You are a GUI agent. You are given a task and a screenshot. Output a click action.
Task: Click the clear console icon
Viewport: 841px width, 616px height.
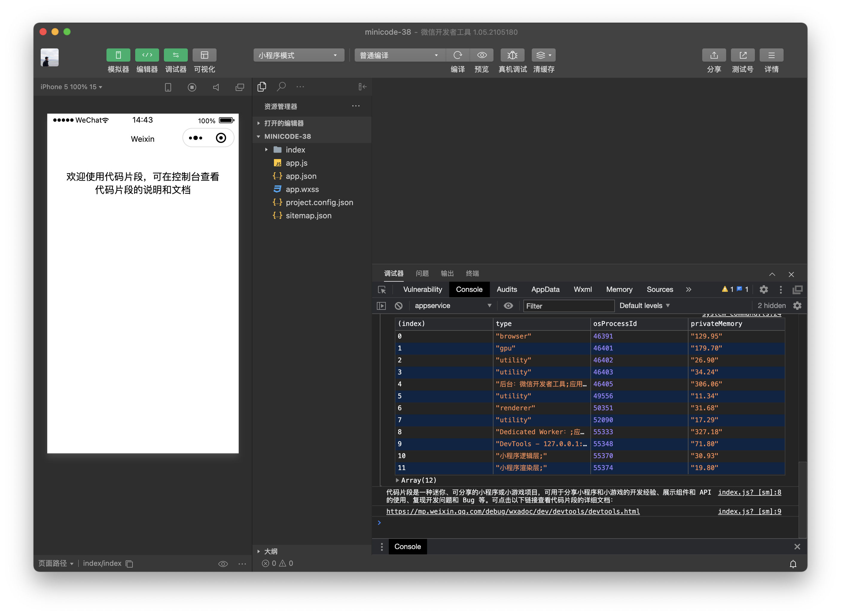pyautogui.click(x=399, y=306)
